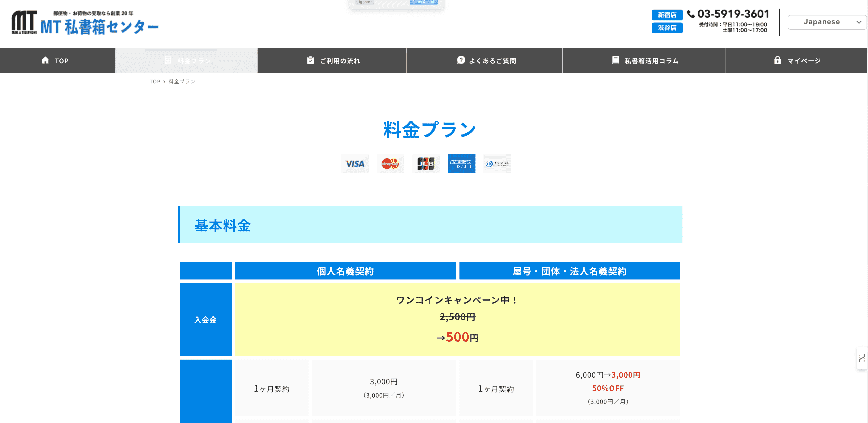
Task: Click the TOP breadcrumb link
Action: pos(155,82)
